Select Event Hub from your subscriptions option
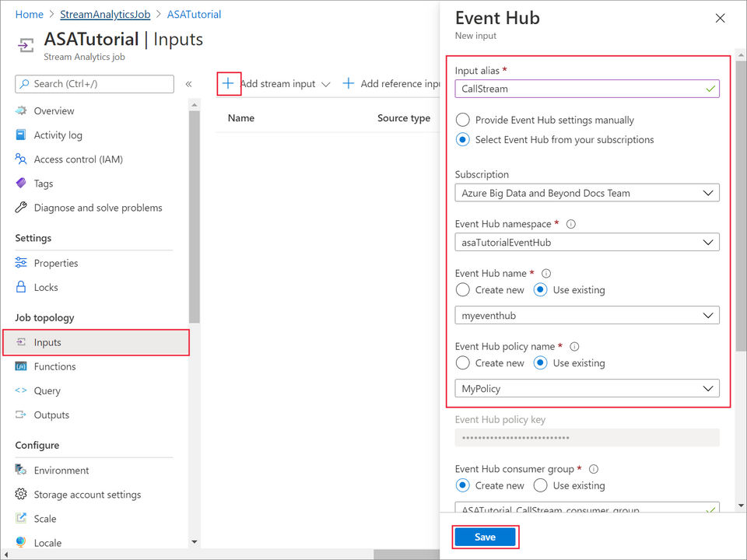Image resolution: width=747 pixels, height=560 pixels. pyautogui.click(x=462, y=139)
